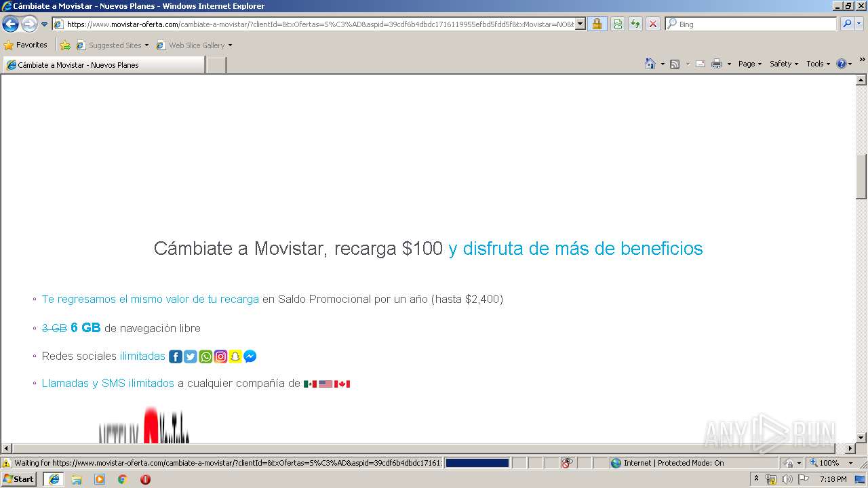Expand the Print options dropdown arrow
Image resolution: width=868 pixels, height=488 pixels.
click(729, 64)
